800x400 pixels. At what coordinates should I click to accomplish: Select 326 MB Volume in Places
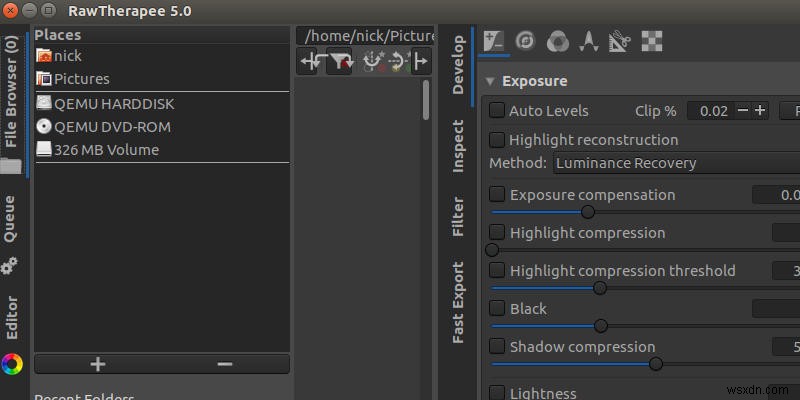162,150
